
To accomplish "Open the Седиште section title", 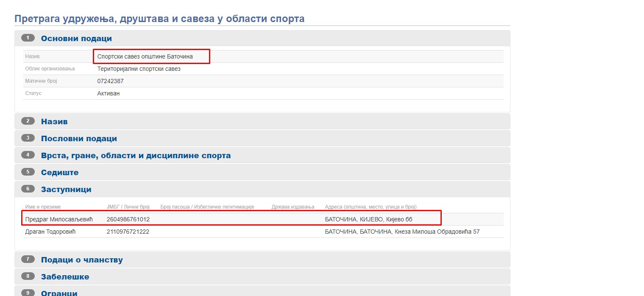I will point(60,173).
